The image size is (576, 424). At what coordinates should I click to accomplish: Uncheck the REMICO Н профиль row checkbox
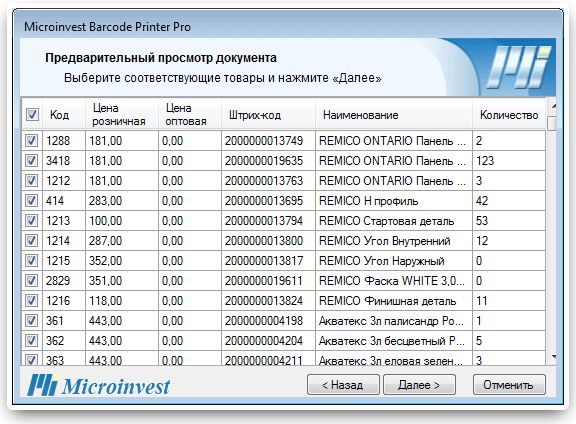click(32, 201)
